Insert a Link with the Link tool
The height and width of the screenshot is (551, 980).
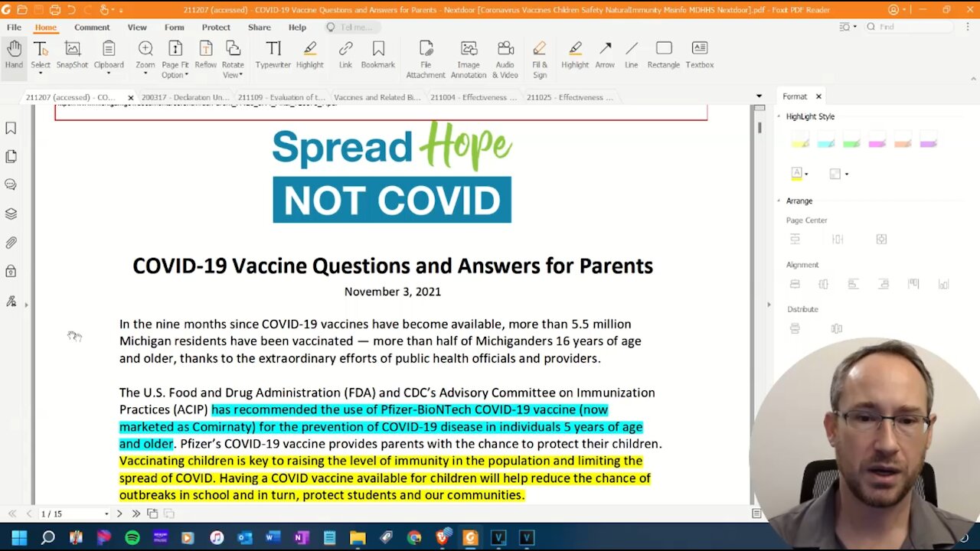click(x=345, y=55)
